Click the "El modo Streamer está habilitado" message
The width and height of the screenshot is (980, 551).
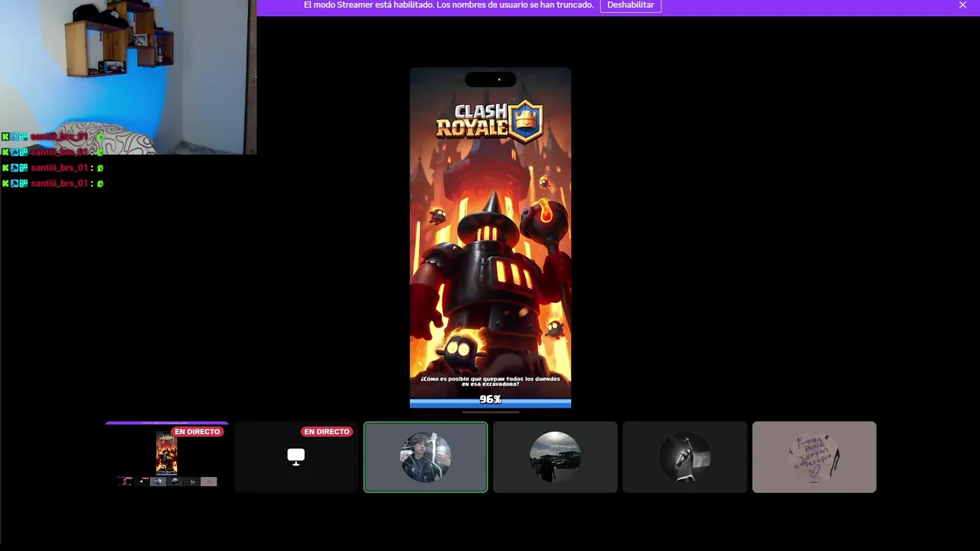449,5
